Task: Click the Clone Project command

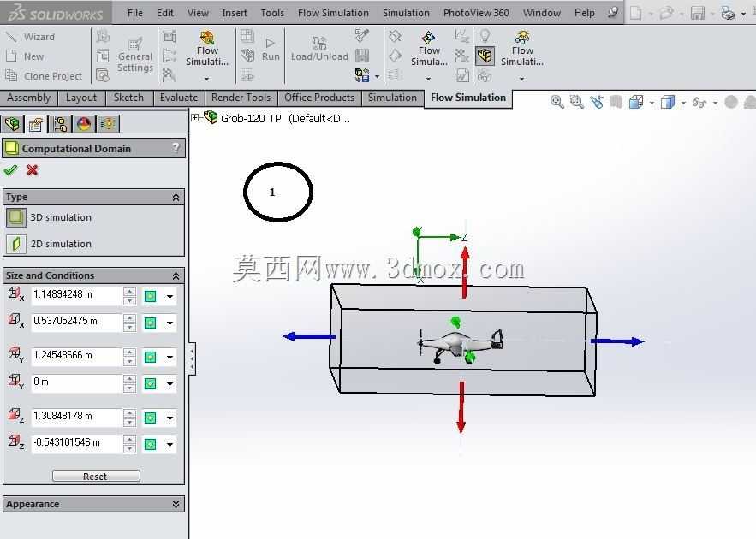Action: tap(44, 76)
